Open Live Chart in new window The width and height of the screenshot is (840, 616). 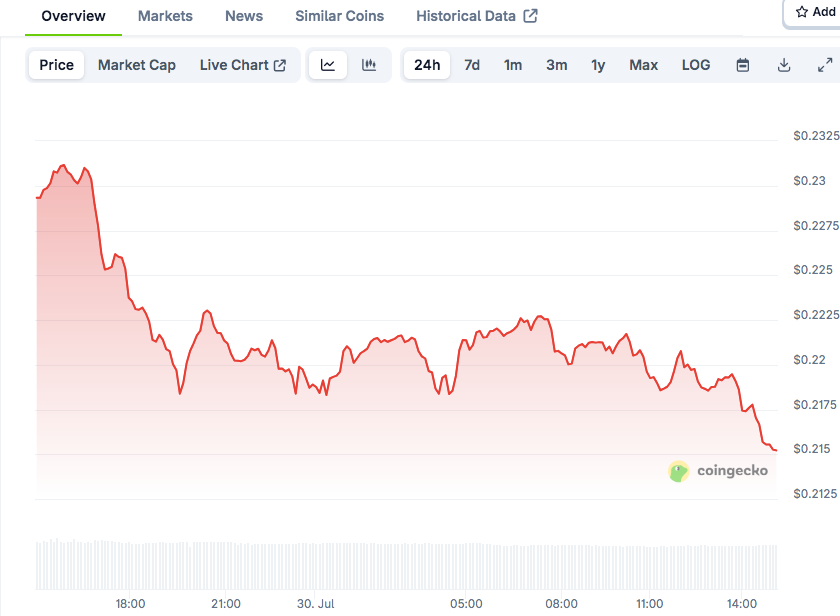coord(243,65)
